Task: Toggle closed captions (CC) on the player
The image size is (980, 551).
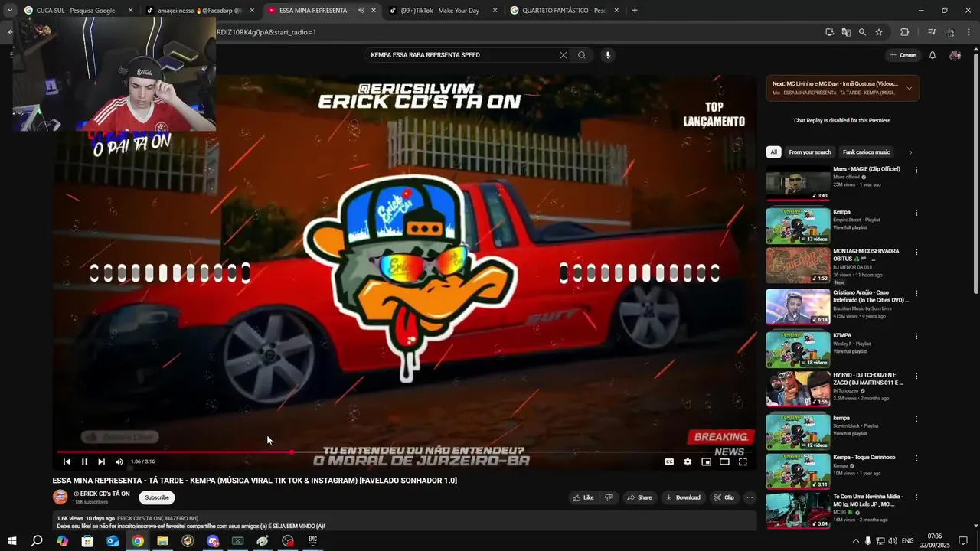Action: click(669, 461)
